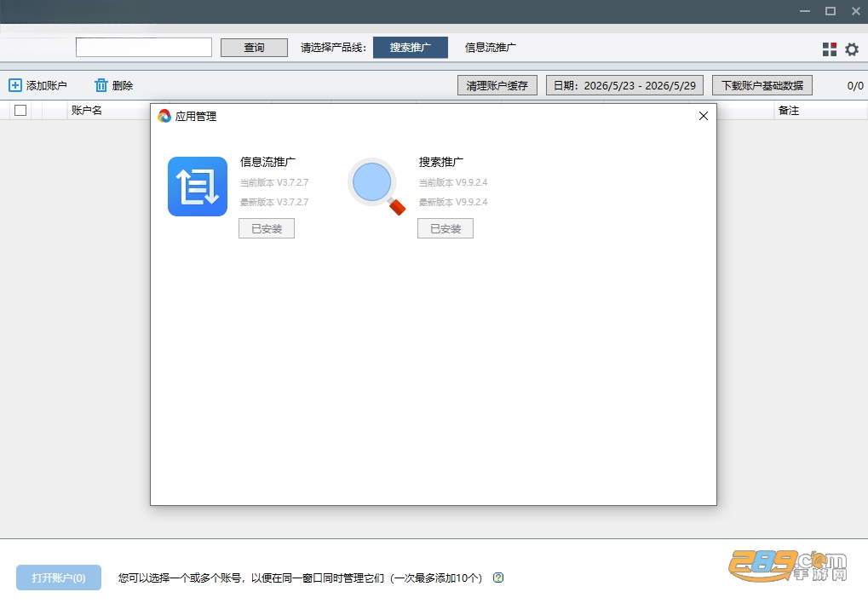The height and width of the screenshot is (615, 868).
Task: Switch to 信息流推广 product line tab
Action: pos(491,48)
